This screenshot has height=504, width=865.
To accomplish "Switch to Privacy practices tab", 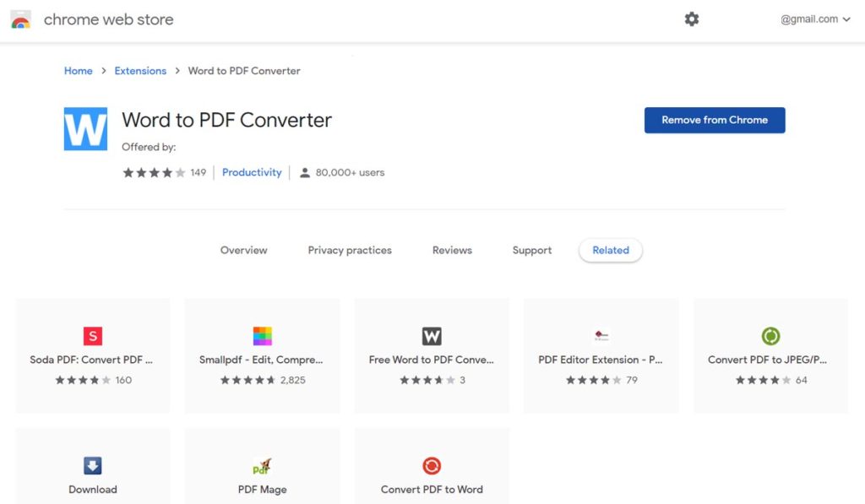I will [350, 251].
